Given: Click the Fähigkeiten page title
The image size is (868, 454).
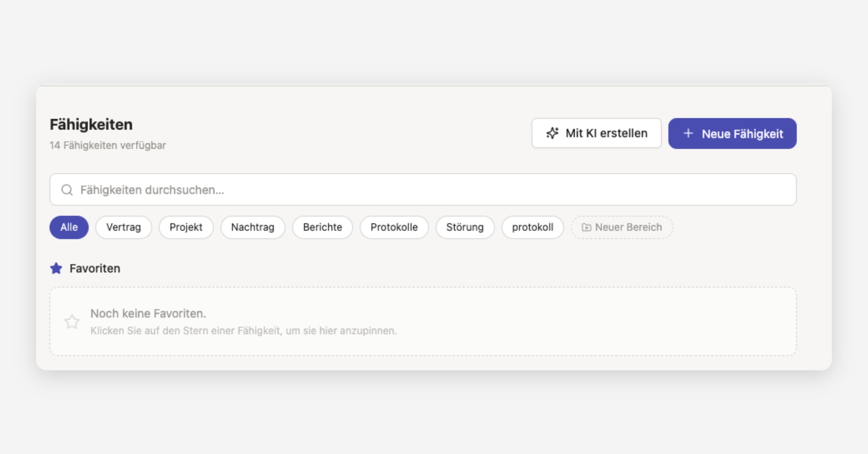Looking at the screenshot, I should [91, 125].
